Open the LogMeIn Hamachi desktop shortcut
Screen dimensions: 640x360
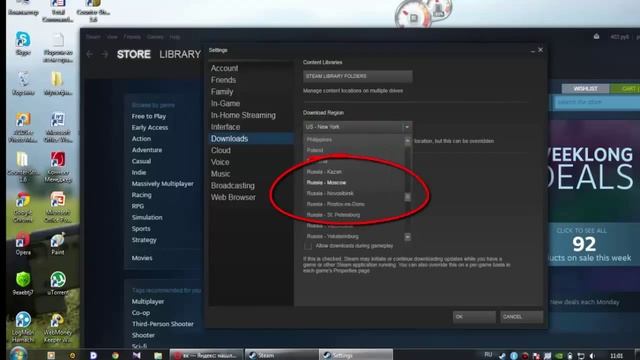[23, 327]
